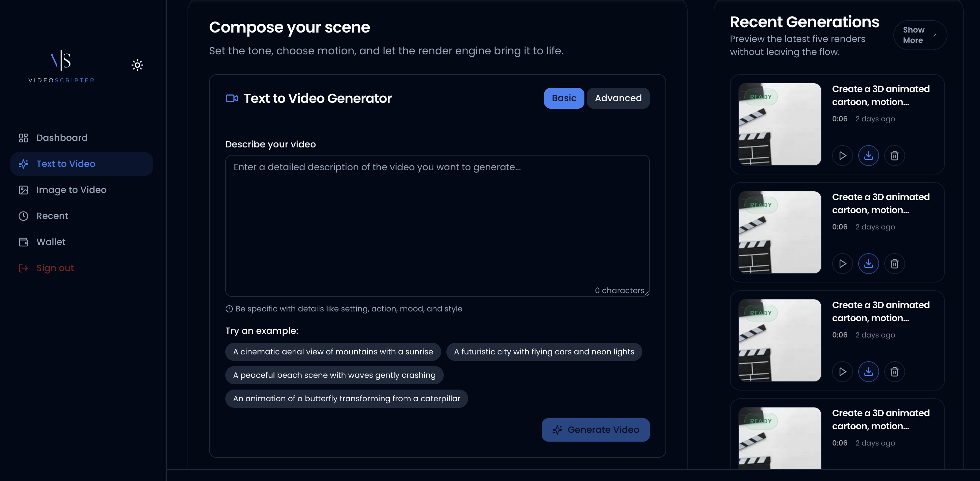The height and width of the screenshot is (481, 980).
Task: Select the Dashboard icon in the sidebar
Action: [x=23, y=138]
